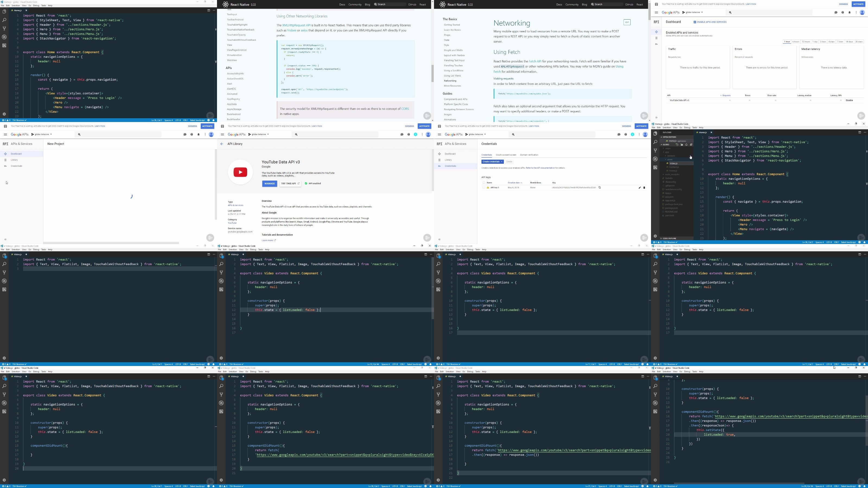Select the 2 days time range
Viewport: 868px width, 488px height.
point(823,42)
